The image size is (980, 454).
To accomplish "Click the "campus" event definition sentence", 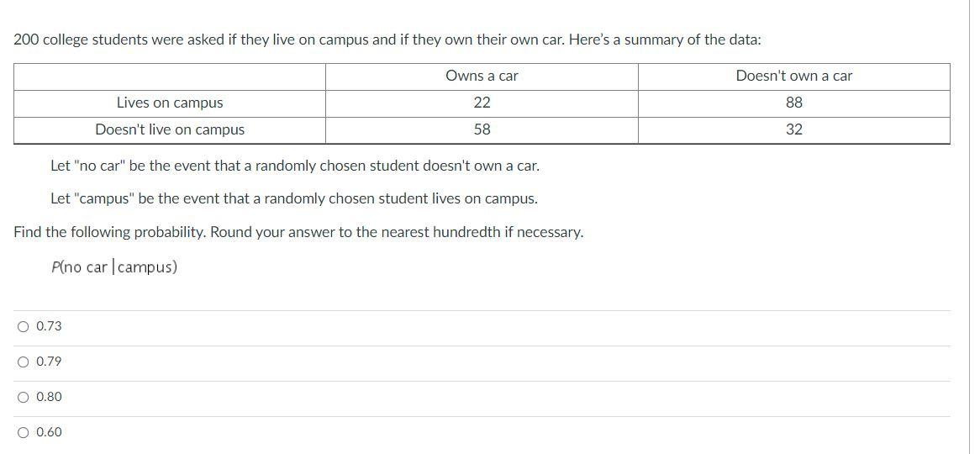I will (294, 199).
